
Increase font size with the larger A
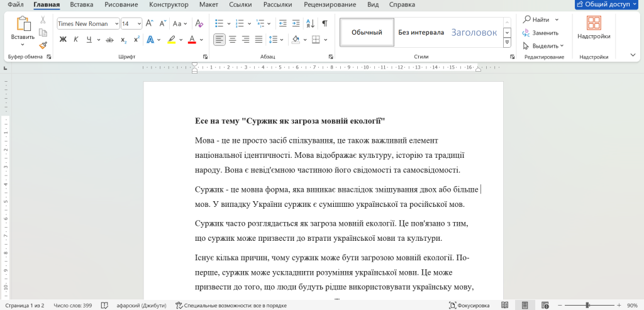150,23
